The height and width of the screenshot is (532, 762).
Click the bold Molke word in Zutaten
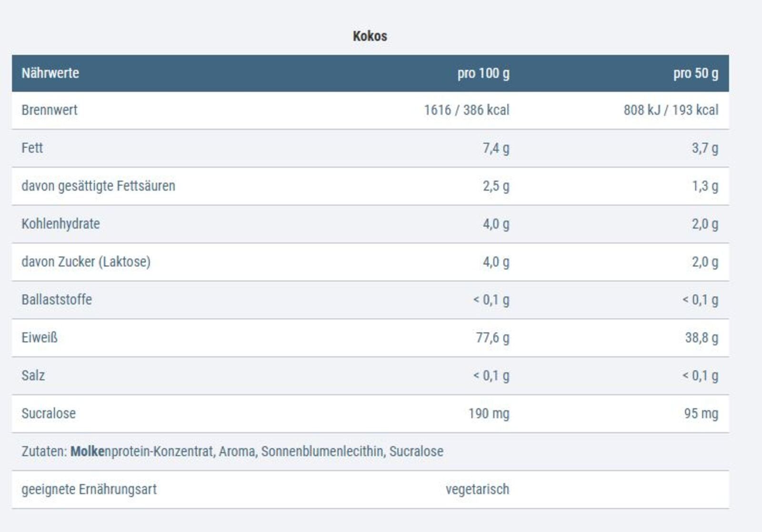tap(87, 452)
